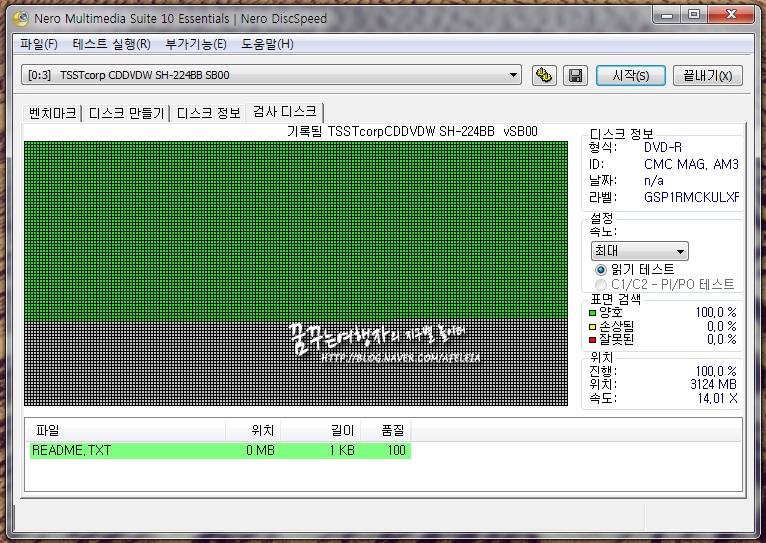The image size is (766, 543).
Task: Select the 검사 디스크 tab
Action: [285, 112]
